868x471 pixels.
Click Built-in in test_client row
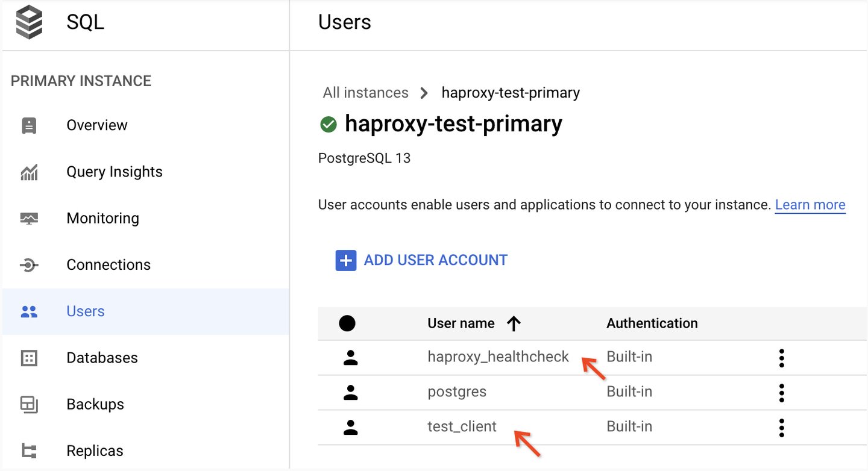click(629, 426)
